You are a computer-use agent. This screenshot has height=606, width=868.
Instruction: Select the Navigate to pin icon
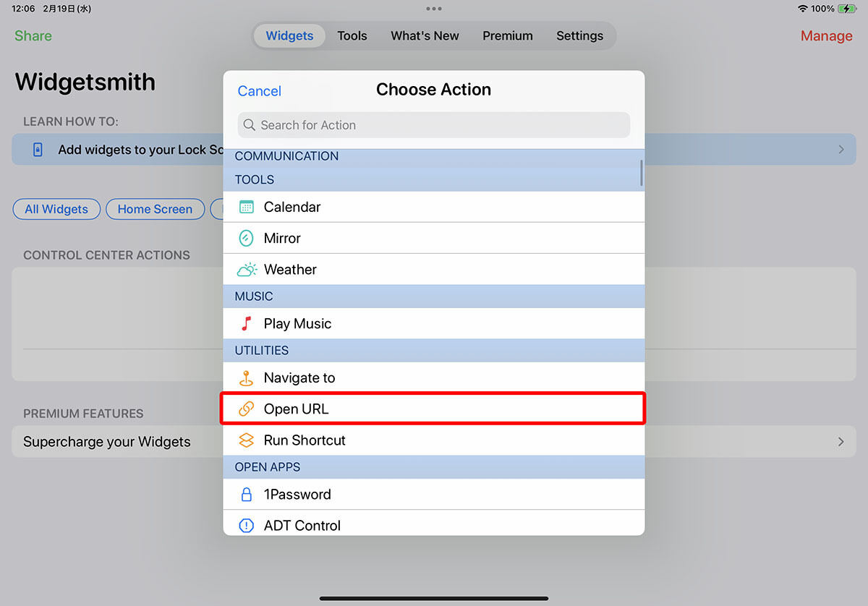pos(246,377)
